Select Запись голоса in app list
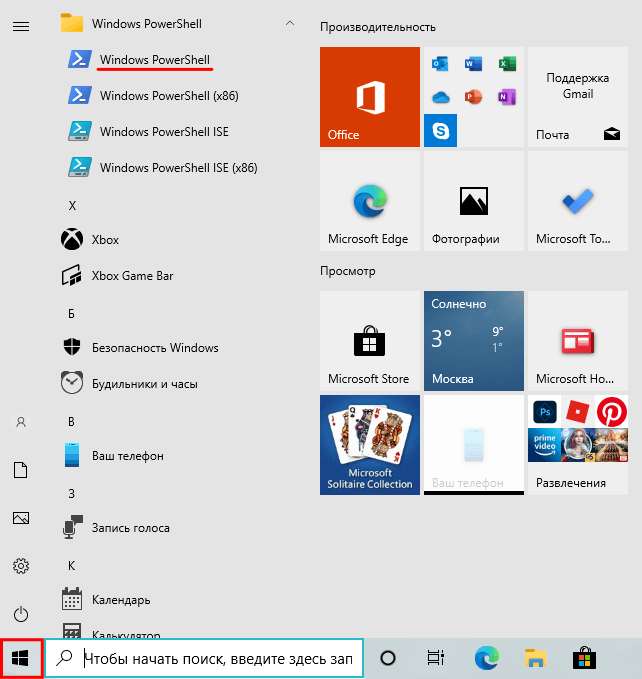 coord(130,527)
